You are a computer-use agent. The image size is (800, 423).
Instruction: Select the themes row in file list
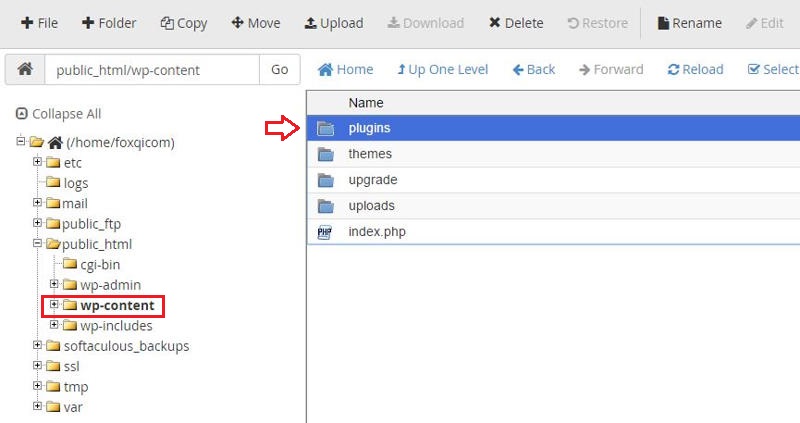pos(554,154)
